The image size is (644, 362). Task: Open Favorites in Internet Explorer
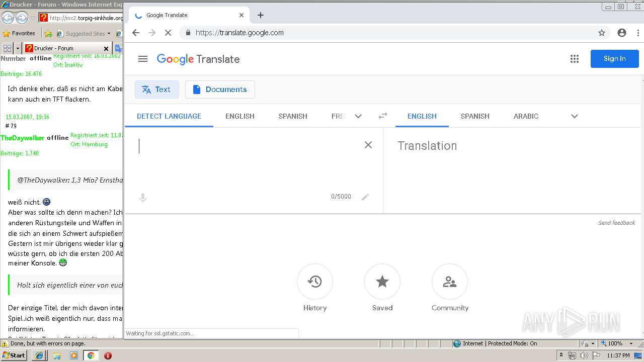[x=19, y=34]
